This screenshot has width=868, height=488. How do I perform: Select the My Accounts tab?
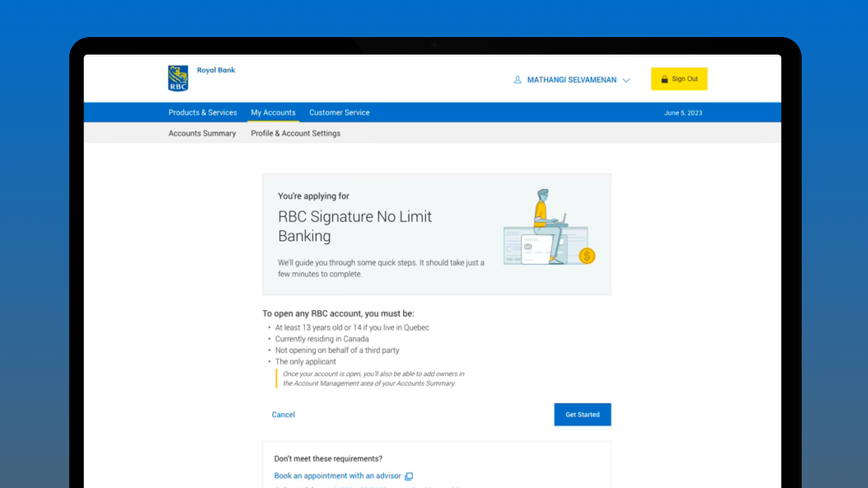coord(273,112)
